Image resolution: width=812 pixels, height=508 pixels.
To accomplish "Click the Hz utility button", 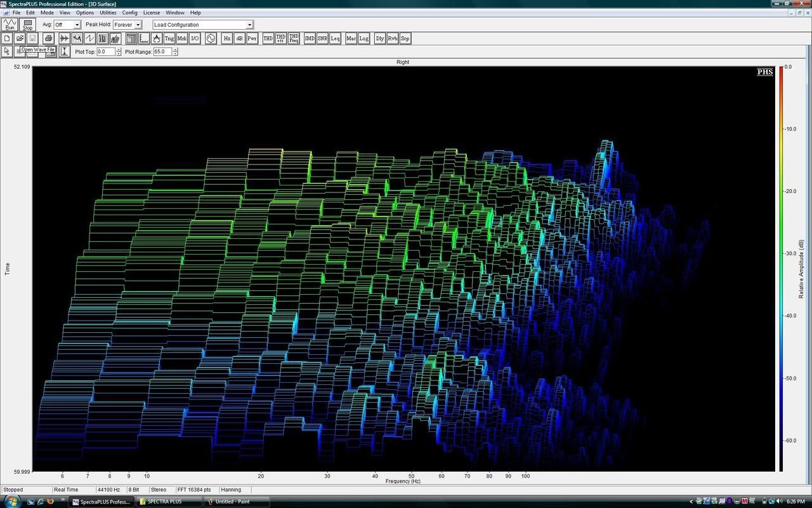I will click(x=226, y=39).
